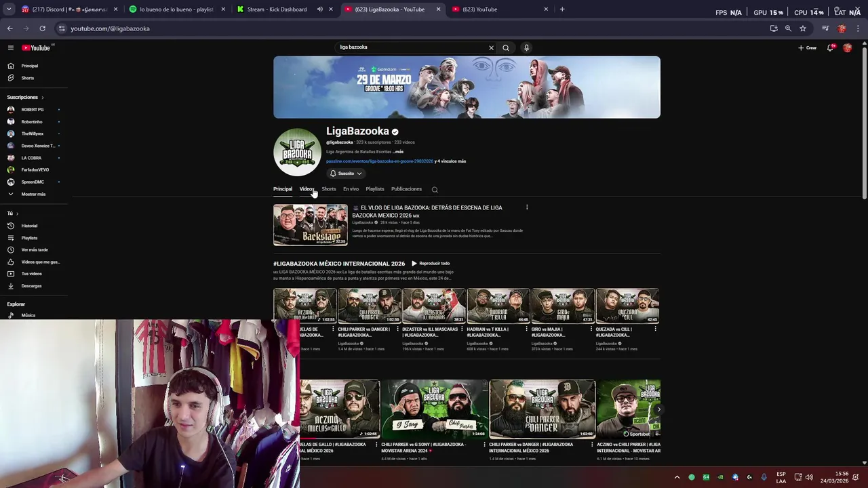Open TheWillyrex subscription channel
Image resolution: width=868 pixels, height=488 pixels.
pyautogui.click(x=34, y=134)
